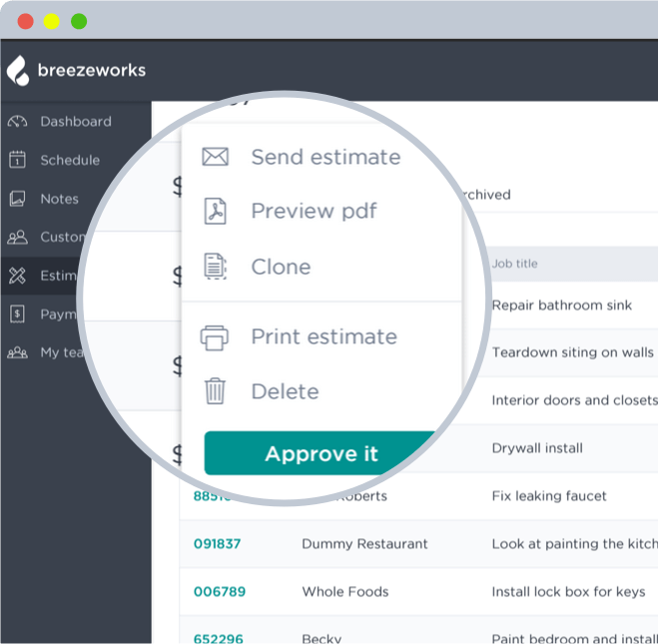Click the breezeworks logo icon
The width and height of the screenshot is (658, 644).
[x=18, y=71]
